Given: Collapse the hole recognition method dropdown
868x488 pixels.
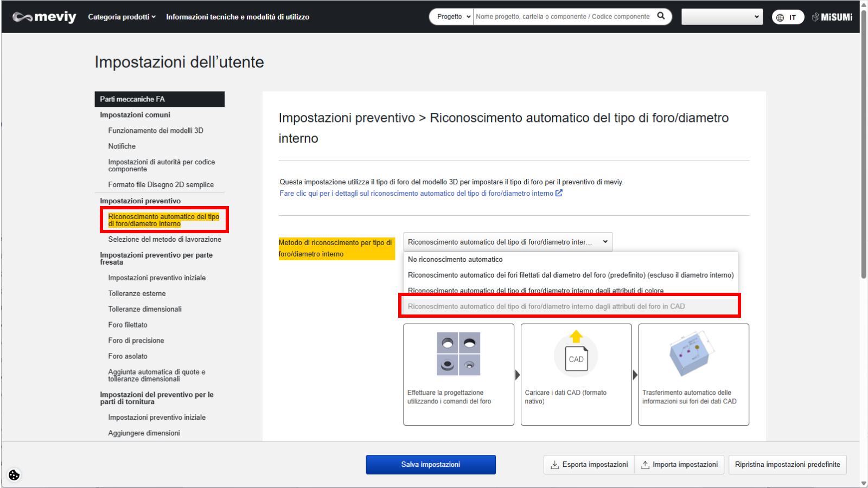Looking at the screenshot, I should click(507, 242).
